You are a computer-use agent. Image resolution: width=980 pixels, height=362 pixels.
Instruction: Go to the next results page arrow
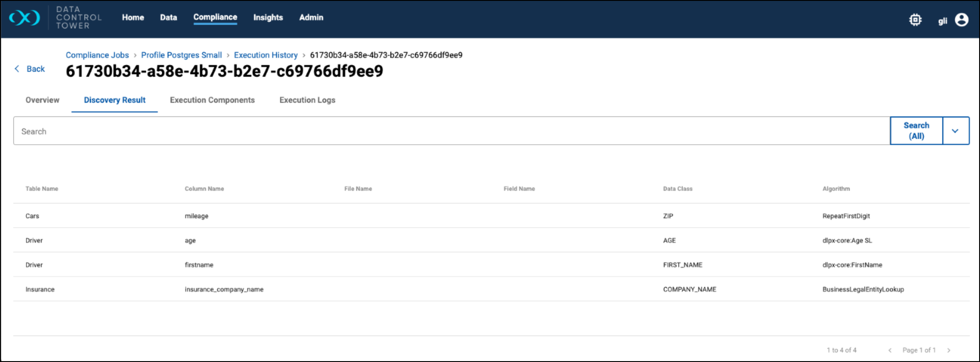(949, 350)
